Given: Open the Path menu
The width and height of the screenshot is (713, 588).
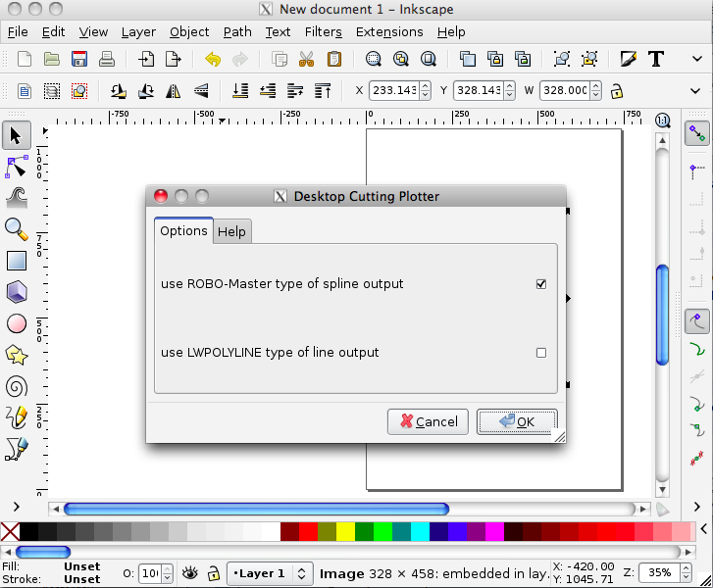Looking at the screenshot, I should [x=237, y=31].
